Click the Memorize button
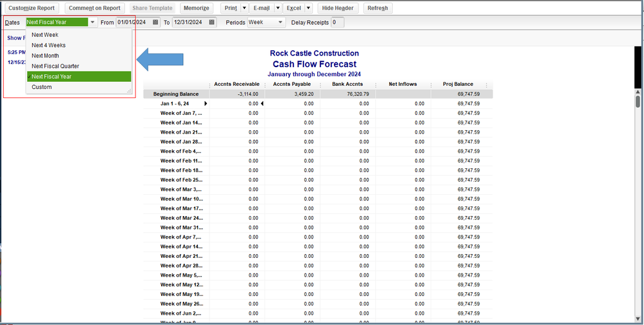 pos(197,8)
